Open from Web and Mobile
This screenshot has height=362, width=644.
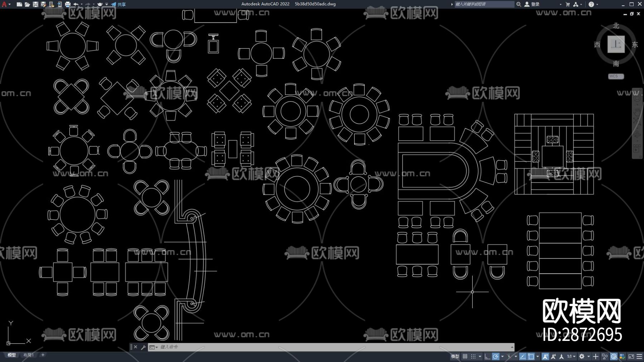(52, 4)
